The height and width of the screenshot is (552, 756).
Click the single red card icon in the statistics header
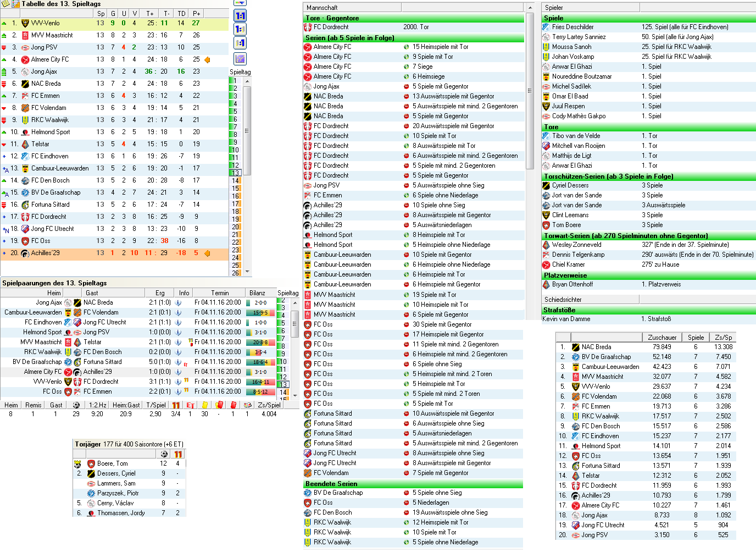click(233, 405)
